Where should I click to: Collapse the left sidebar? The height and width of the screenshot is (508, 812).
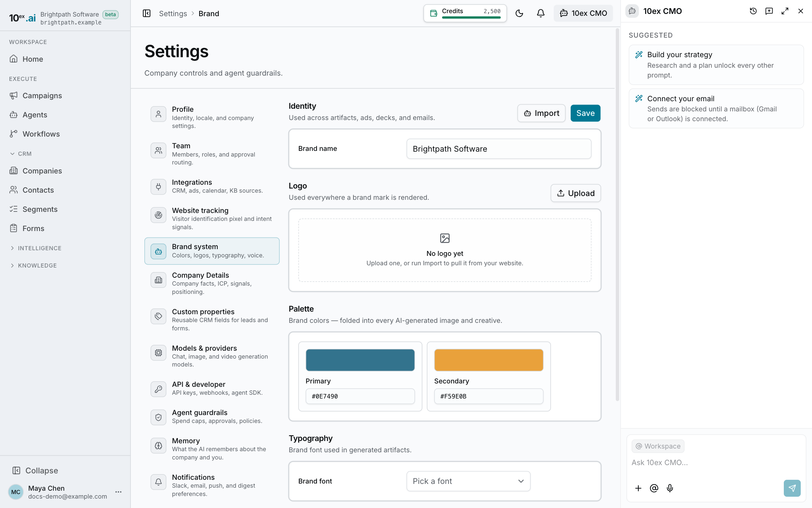pyautogui.click(x=35, y=470)
